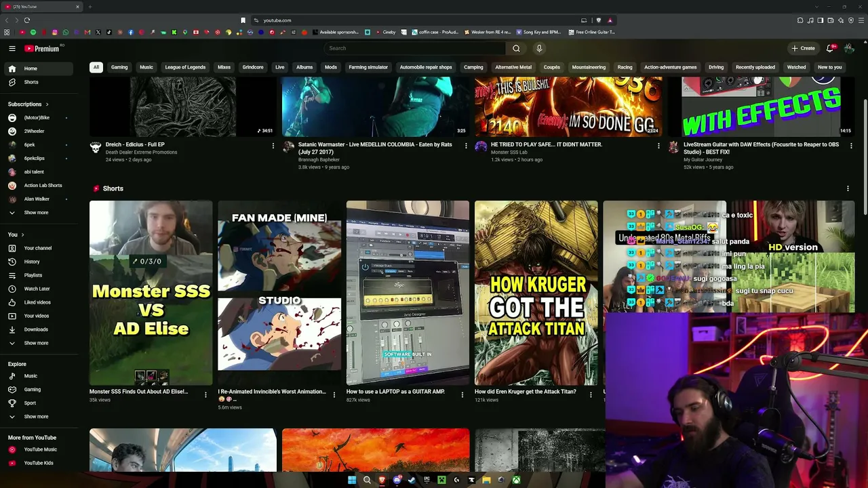
Task: Open more options for Dreich - Edicius video
Action: coord(273,145)
